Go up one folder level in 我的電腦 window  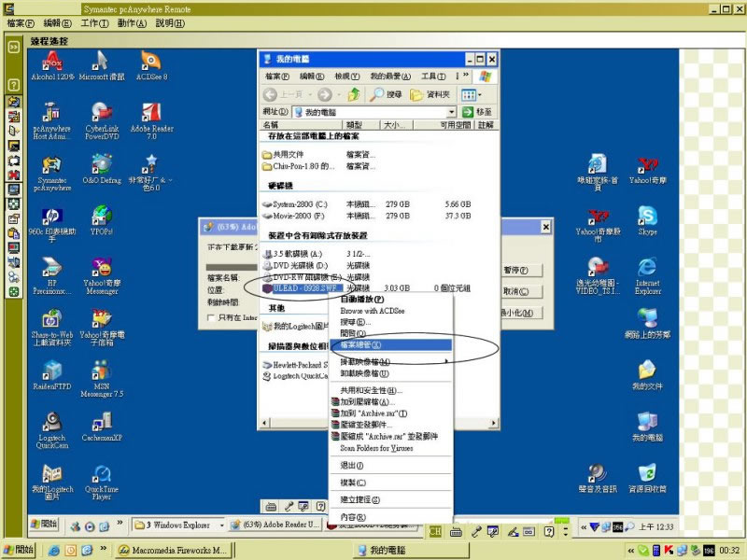click(x=354, y=94)
